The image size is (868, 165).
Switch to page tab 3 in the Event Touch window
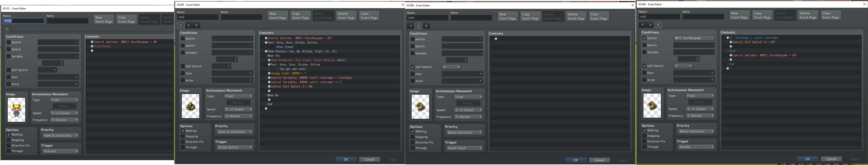click(x=426, y=26)
